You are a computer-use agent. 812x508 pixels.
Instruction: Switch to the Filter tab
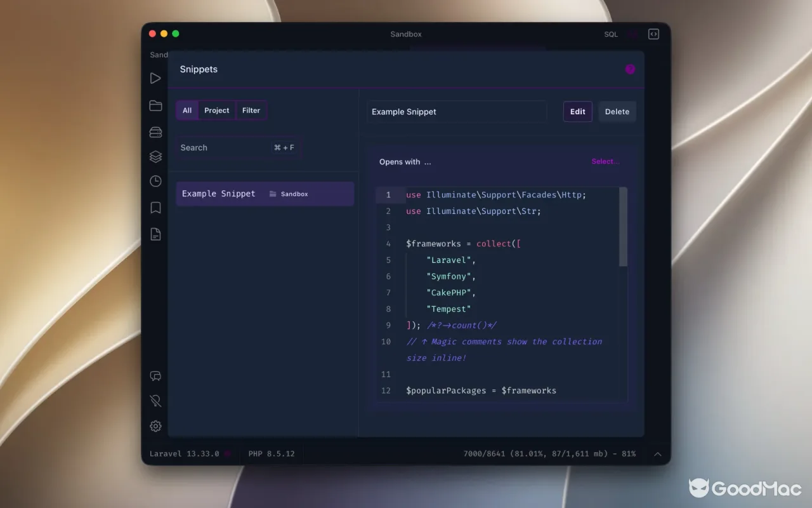pos(251,110)
